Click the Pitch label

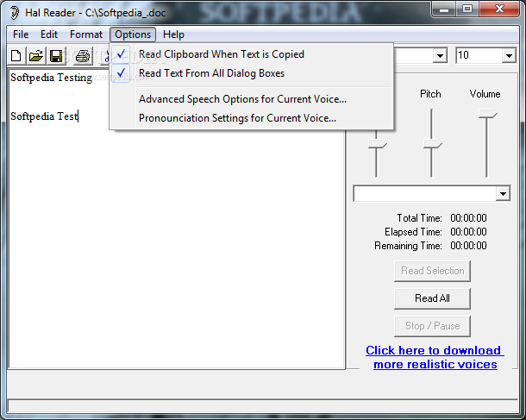point(430,94)
